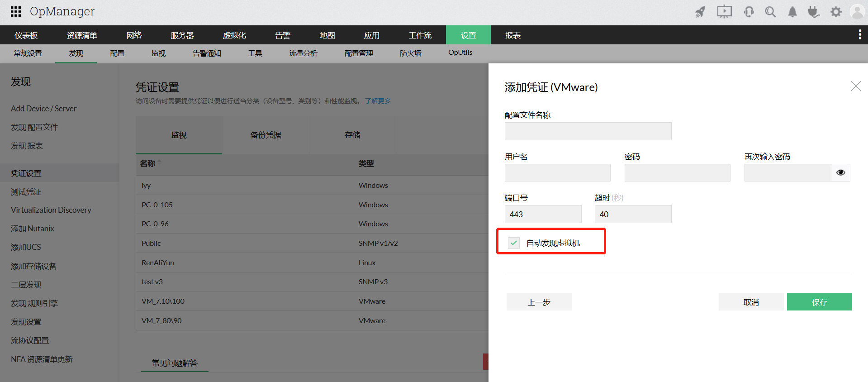Viewport: 868px width, 382px height.
Task: Click the 保存 button
Action: (819, 302)
